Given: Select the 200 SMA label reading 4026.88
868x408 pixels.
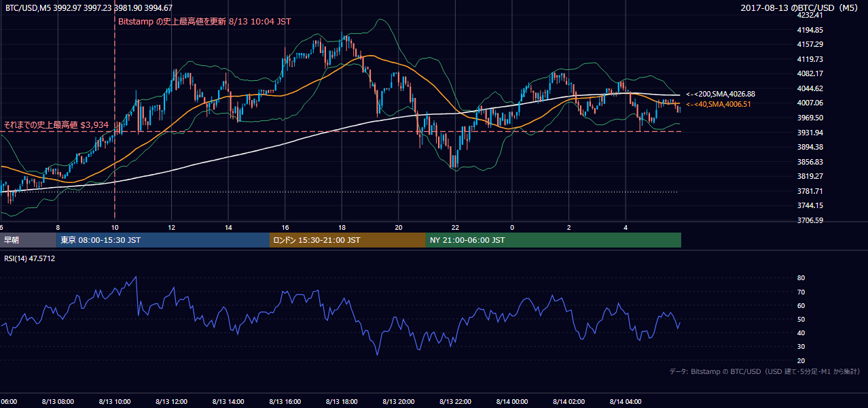Looking at the screenshot, I should (721, 94).
